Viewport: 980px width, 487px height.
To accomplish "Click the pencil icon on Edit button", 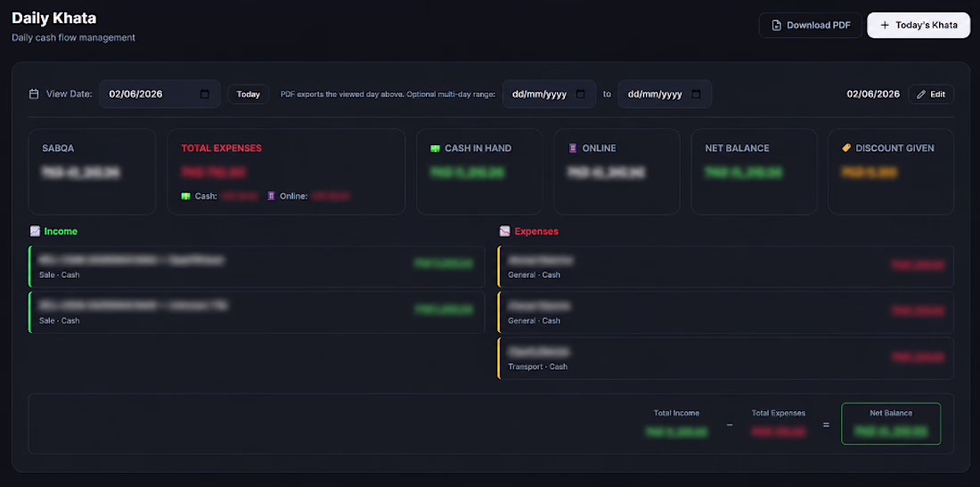I will click(x=920, y=94).
